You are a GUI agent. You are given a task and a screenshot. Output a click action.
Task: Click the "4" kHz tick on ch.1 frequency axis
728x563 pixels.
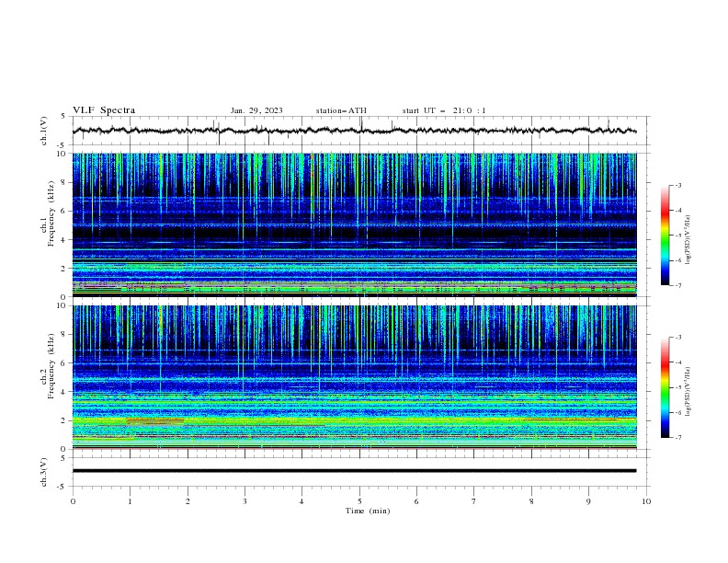click(63, 240)
